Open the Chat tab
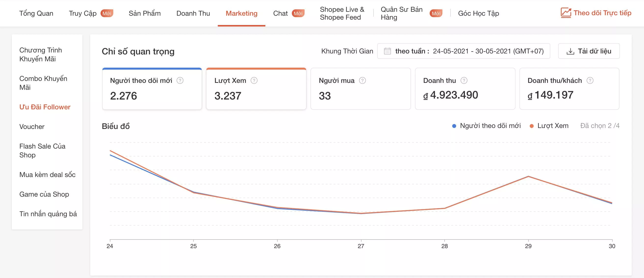Screen dimensions: 644x278 [281, 13]
